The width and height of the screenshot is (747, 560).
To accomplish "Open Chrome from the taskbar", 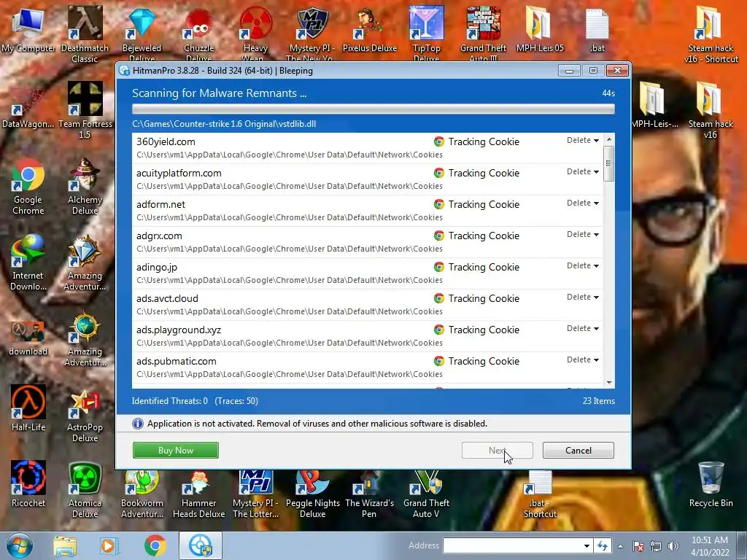I will point(155,545).
